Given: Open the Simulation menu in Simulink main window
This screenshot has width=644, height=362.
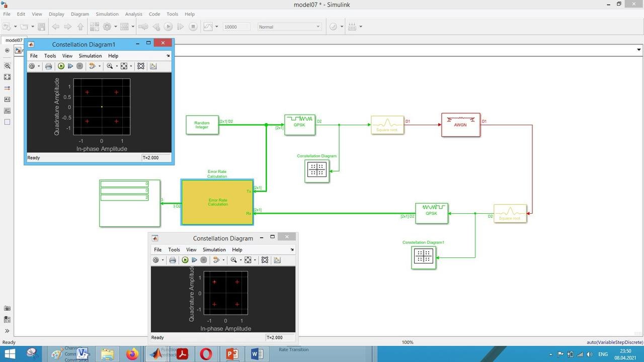Looking at the screenshot, I should (107, 14).
